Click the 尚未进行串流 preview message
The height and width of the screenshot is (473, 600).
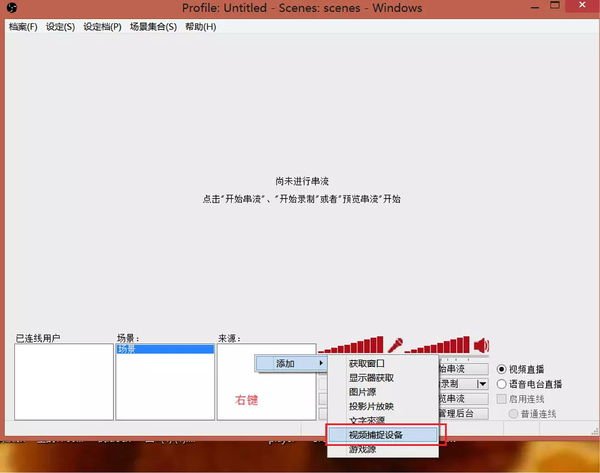[x=302, y=181]
